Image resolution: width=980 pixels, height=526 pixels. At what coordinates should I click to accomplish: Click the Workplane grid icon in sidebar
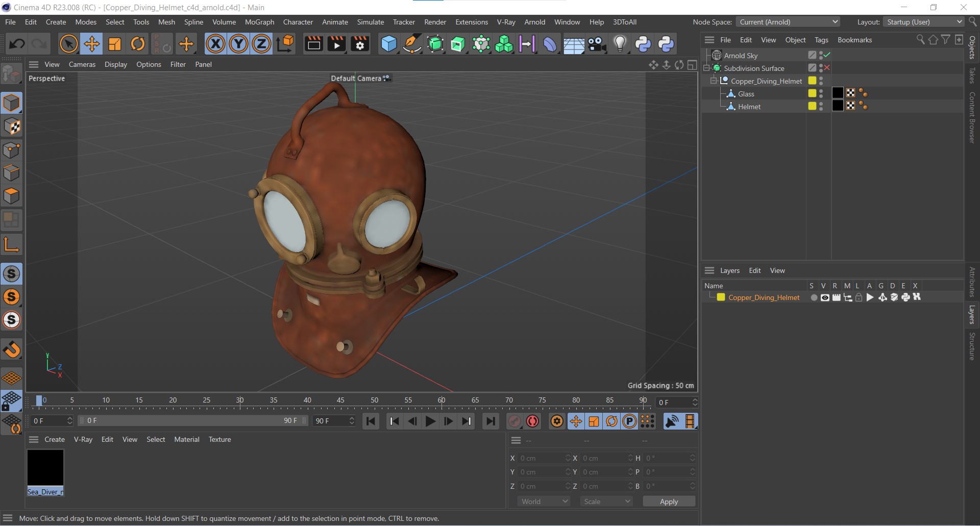pos(11,378)
